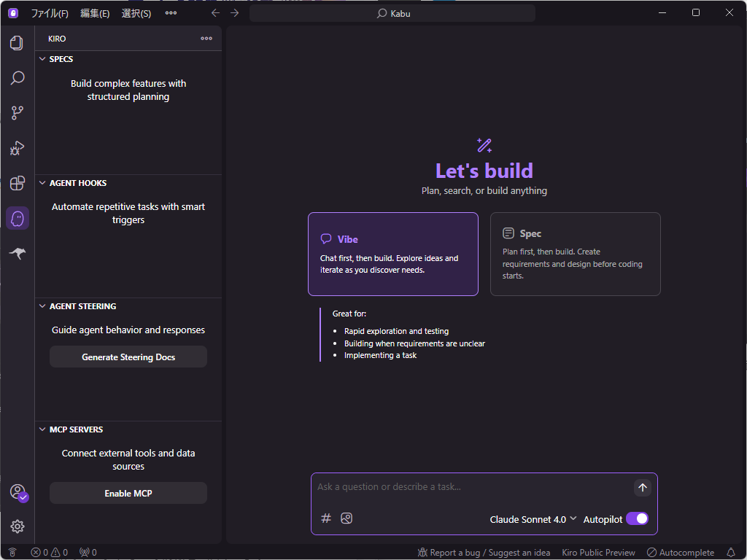Click 'Connect external tools and data sources' text
747x560 pixels.
pos(128,459)
